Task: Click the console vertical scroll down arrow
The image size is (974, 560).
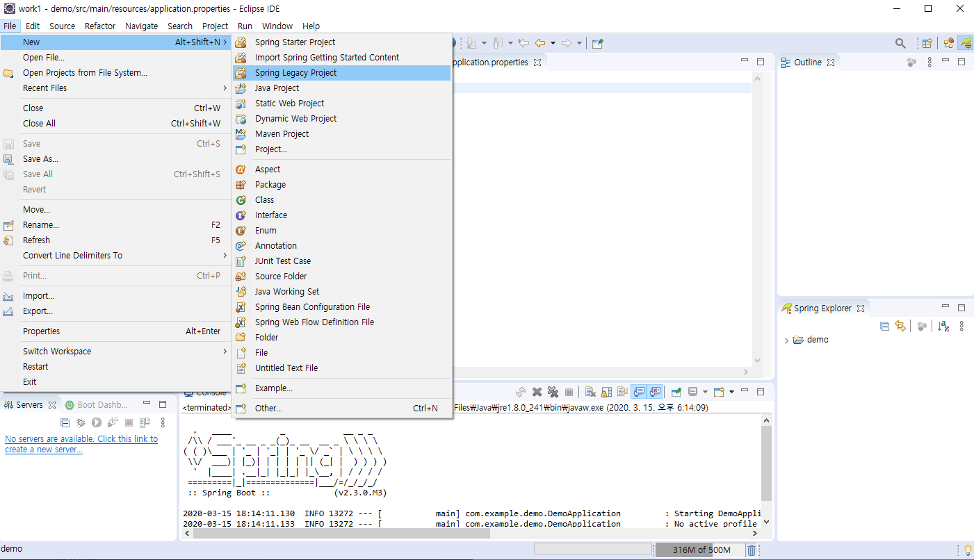Action: [x=767, y=521]
